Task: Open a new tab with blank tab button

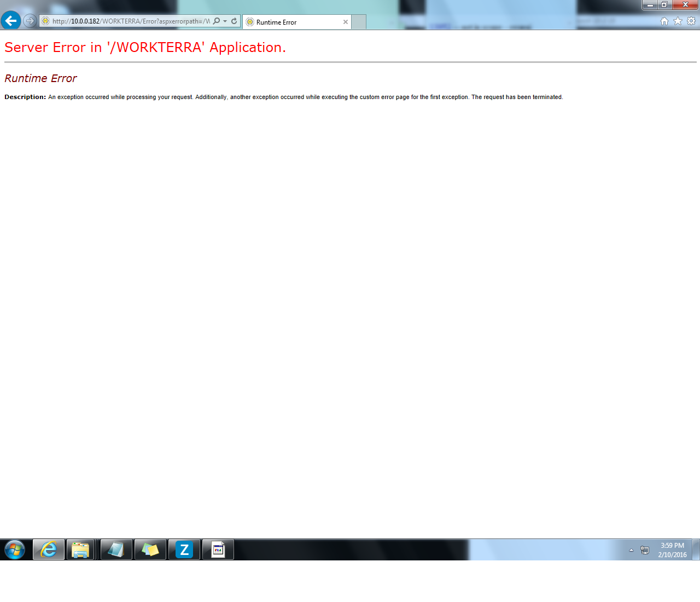Action: point(359,22)
